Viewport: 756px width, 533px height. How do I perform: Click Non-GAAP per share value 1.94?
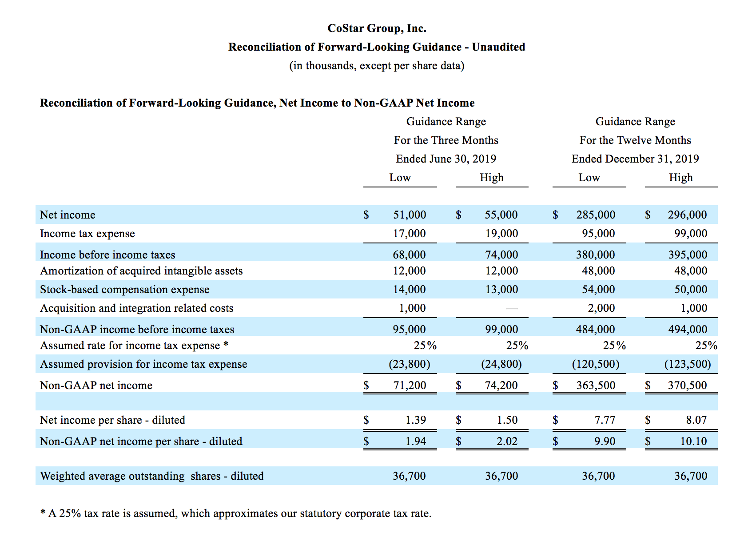pos(416,442)
